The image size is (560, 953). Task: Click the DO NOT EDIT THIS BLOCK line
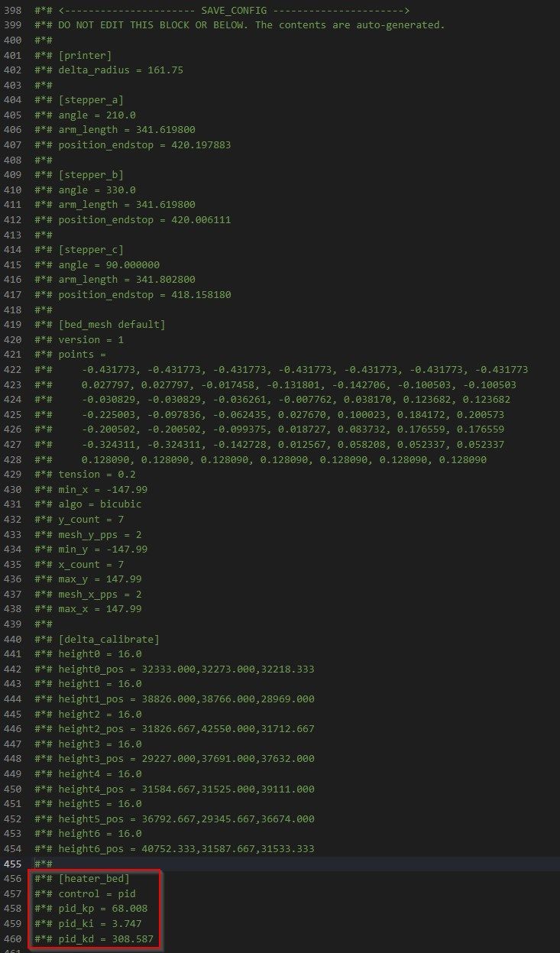(240, 25)
